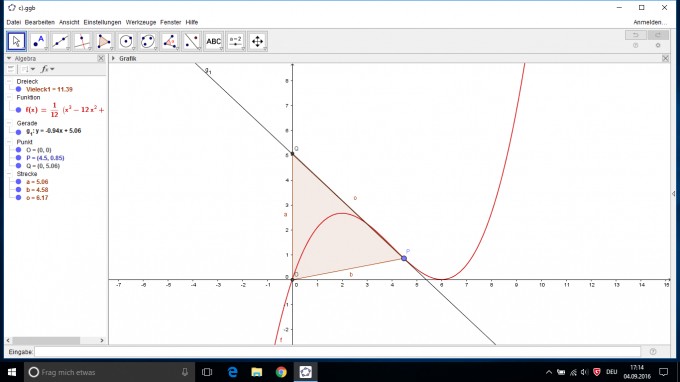680x382 pixels.
Task: Click the Algebra scrollbar left arrow
Action: point(8,340)
